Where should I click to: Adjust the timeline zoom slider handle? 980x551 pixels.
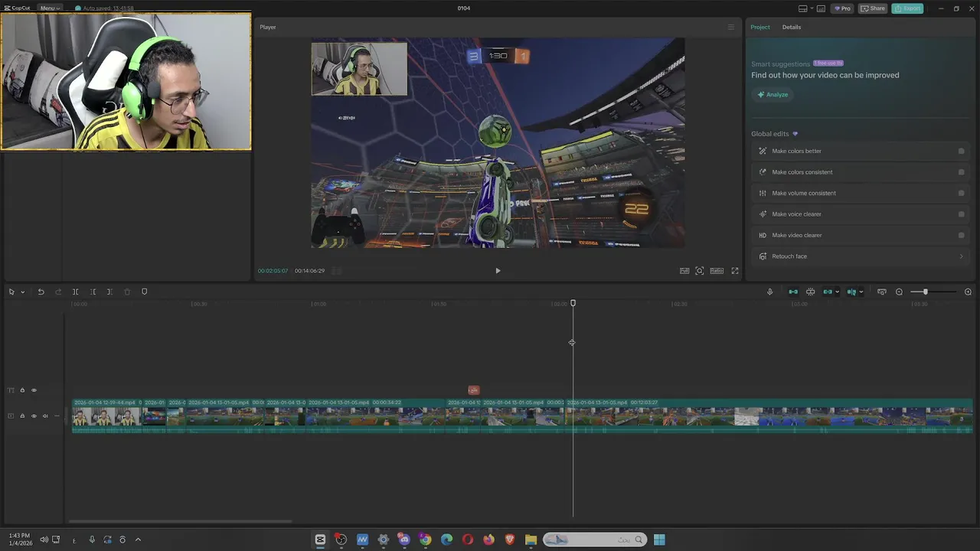pos(925,292)
